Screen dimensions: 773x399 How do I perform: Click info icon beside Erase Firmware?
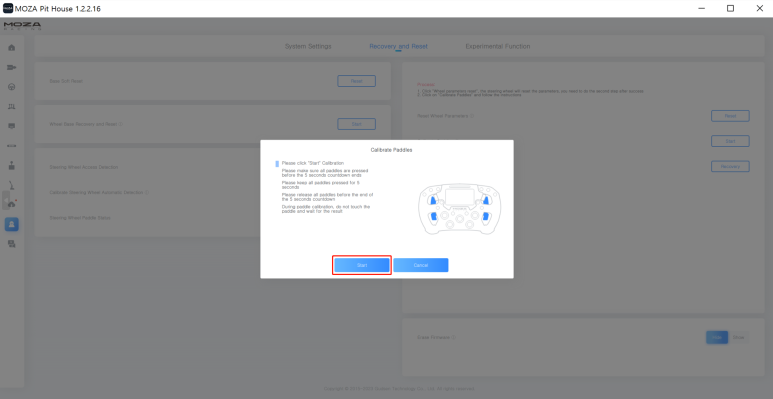(x=454, y=338)
